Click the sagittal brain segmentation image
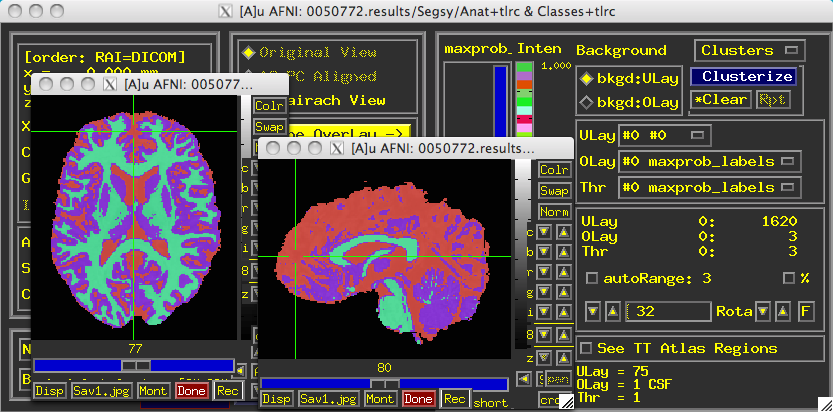Viewport: 833px width, 412px height. [x=385, y=259]
